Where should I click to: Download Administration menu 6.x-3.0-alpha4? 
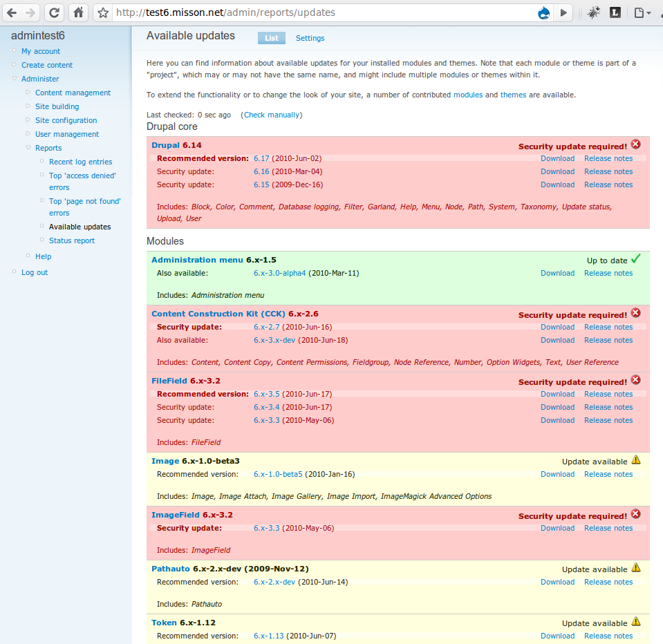pyautogui.click(x=558, y=274)
